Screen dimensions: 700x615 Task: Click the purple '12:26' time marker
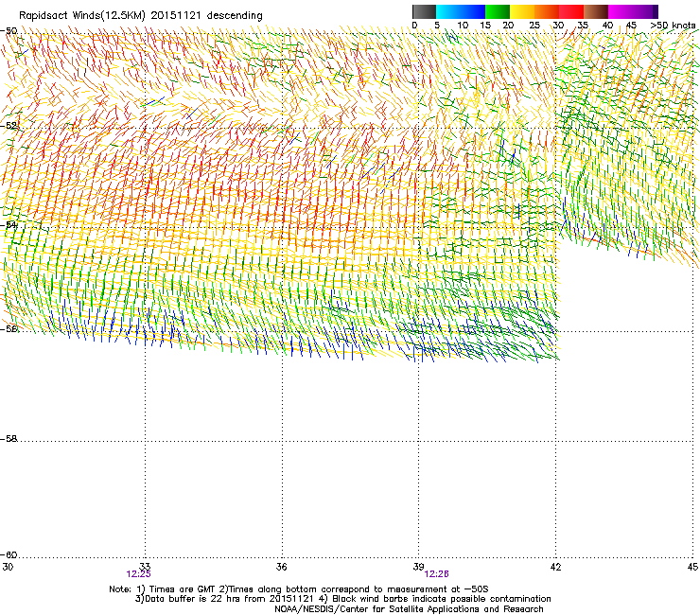coord(437,574)
